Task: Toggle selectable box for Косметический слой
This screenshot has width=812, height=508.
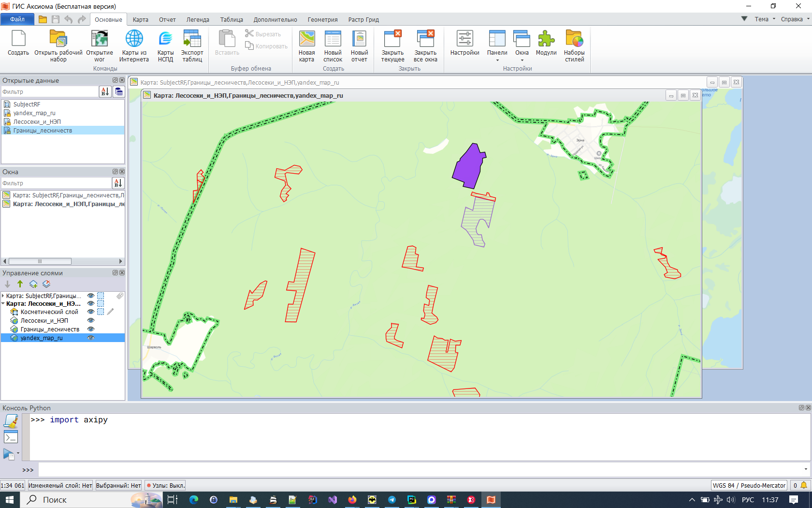Action: coord(101,312)
